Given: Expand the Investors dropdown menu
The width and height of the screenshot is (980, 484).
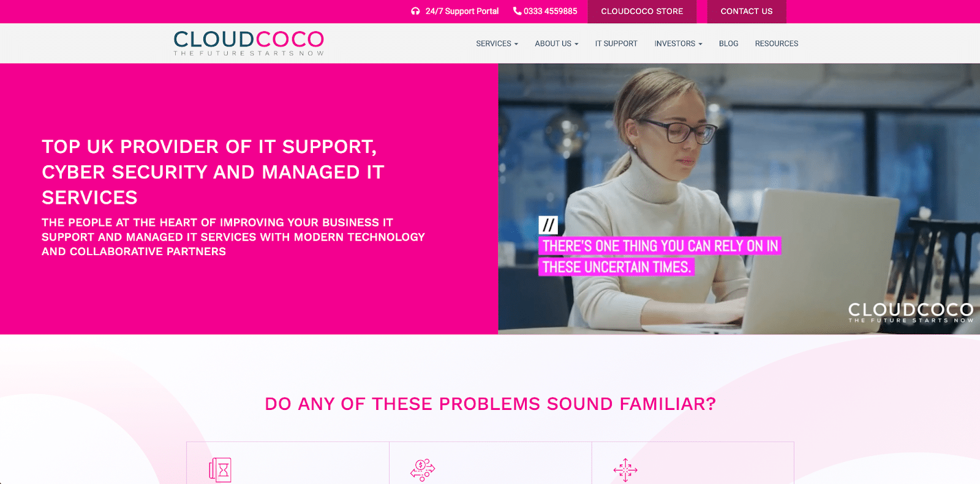Looking at the screenshot, I should click(x=678, y=43).
